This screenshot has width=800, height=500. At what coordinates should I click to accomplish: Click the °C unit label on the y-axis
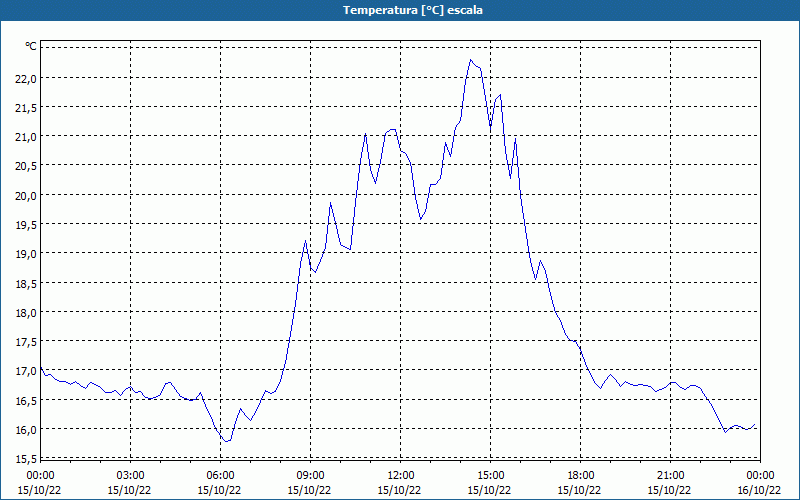point(30,46)
